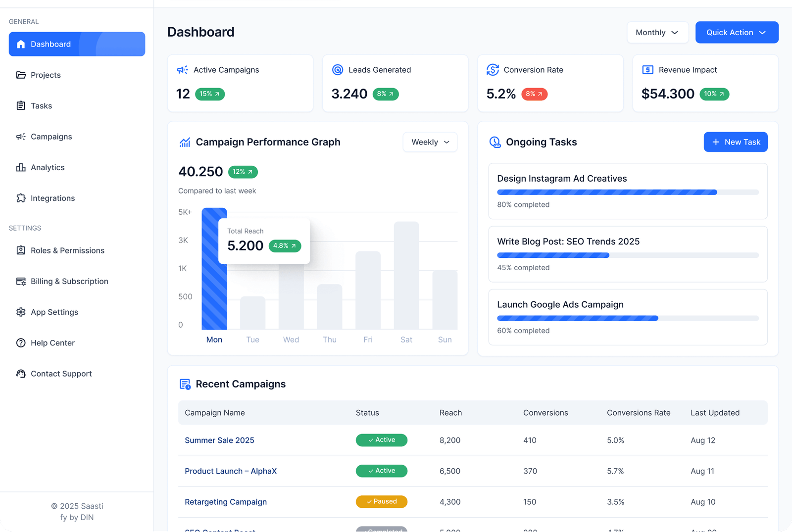Expand the Monthly period dropdown

point(657,32)
